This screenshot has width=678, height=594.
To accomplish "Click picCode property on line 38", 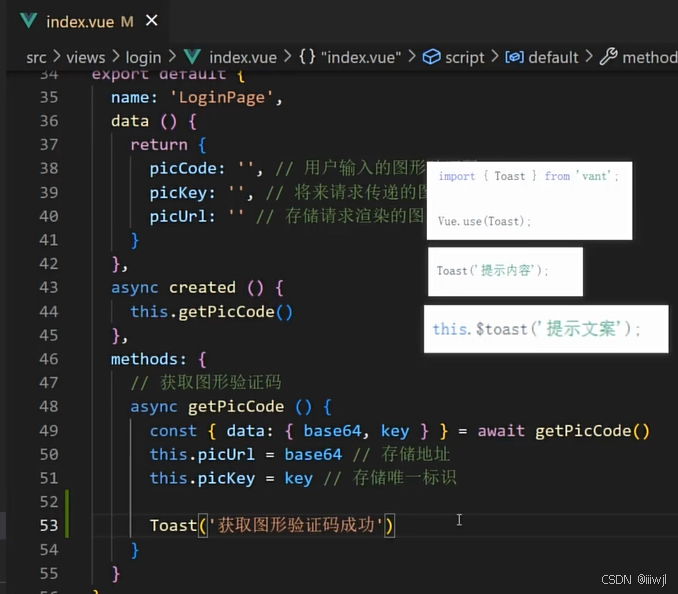I will point(183,169).
